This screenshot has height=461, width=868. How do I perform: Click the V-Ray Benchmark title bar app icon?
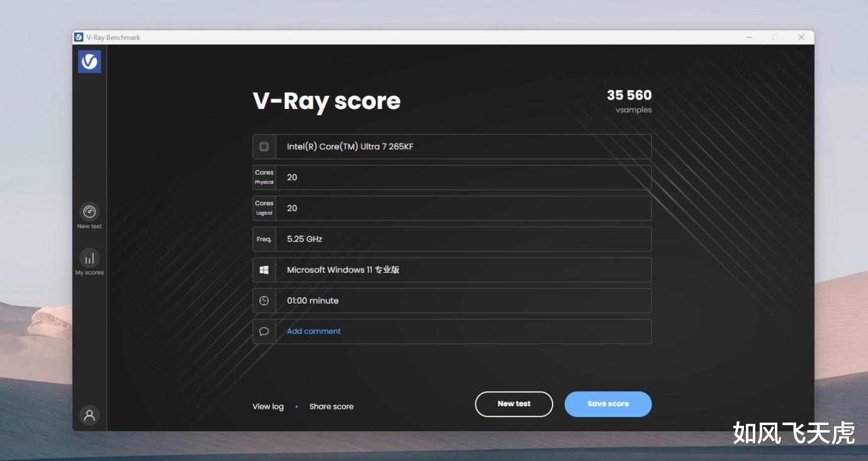(x=79, y=37)
